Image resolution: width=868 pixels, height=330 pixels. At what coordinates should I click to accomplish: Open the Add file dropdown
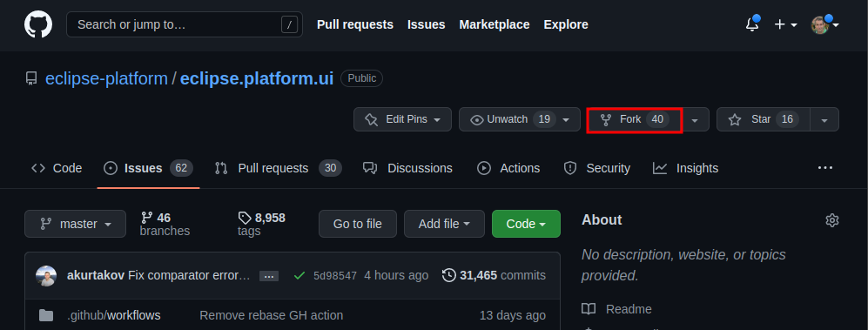pyautogui.click(x=444, y=224)
